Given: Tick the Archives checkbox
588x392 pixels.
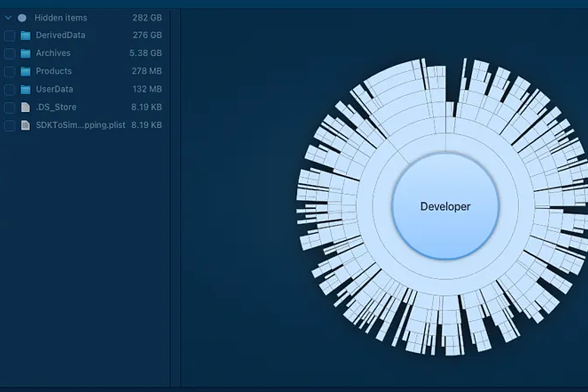Looking at the screenshot, I should tap(10, 54).
